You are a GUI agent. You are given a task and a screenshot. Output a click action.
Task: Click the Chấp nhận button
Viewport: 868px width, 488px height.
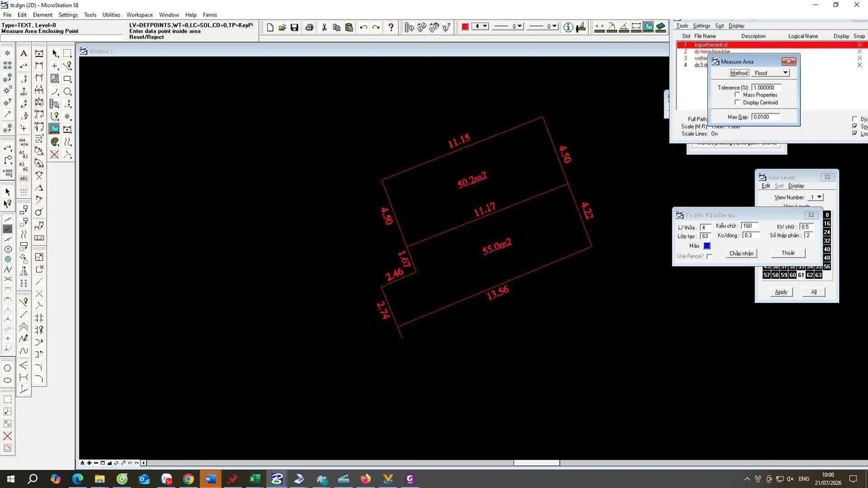(x=741, y=253)
